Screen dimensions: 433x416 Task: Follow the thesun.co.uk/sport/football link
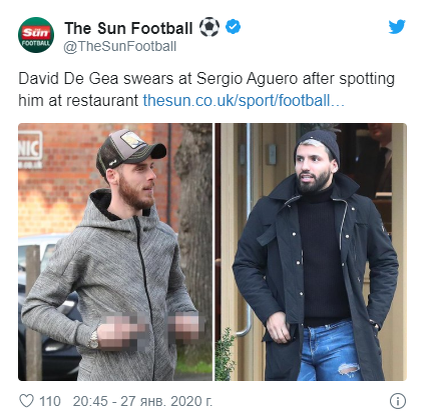click(x=244, y=101)
